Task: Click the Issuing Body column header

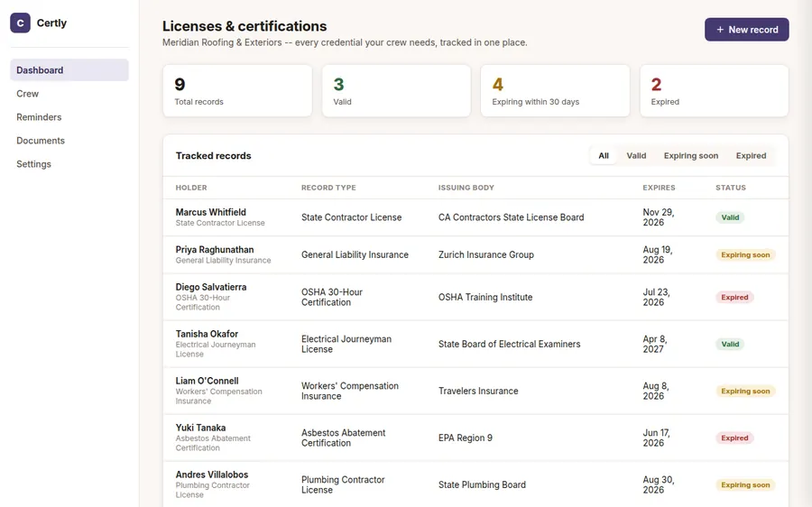Action: pyautogui.click(x=466, y=188)
